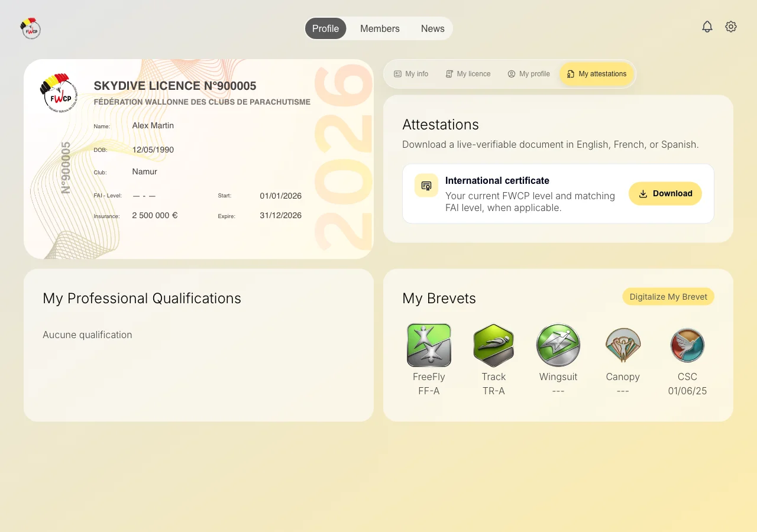Click the date of birth 12/05/1990

click(153, 150)
